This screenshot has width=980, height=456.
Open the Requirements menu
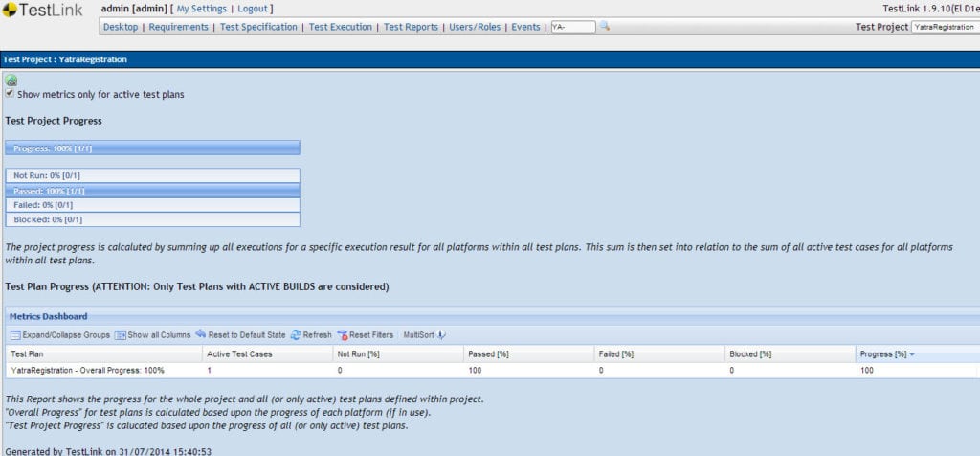pos(178,27)
